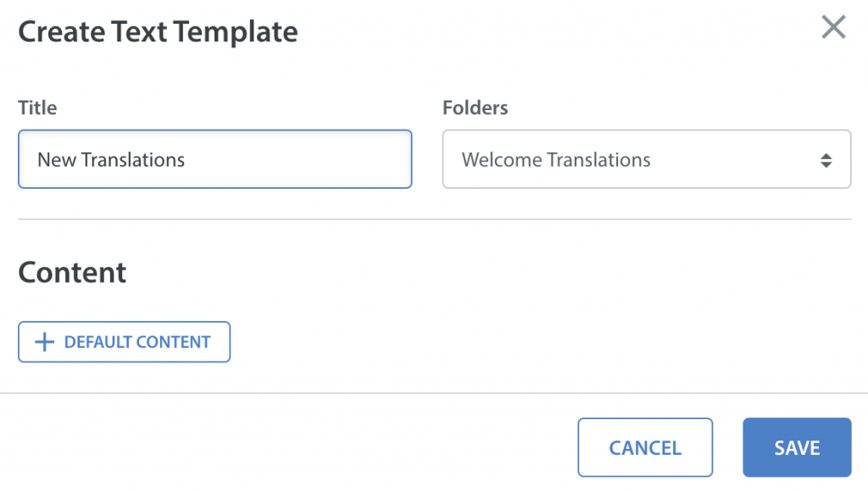The height and width of the screenshot is (492, 868).
Task: Click the dismiss cross of Create Text Template
Action: point(833,28)
